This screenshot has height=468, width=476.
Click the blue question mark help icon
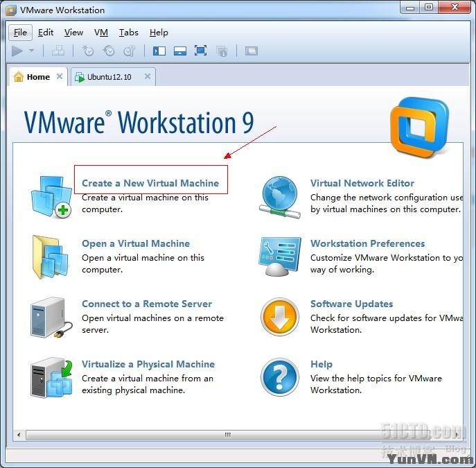(x=280, y=377)
